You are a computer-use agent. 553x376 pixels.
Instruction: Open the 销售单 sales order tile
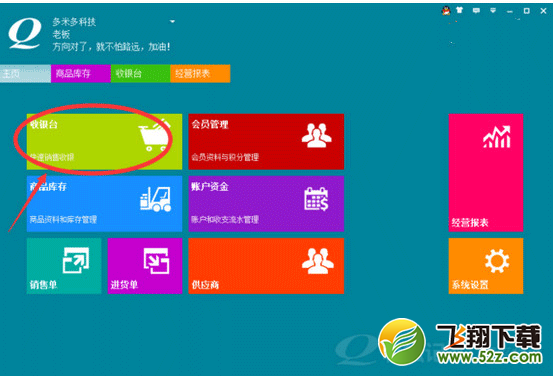point(64,266)
